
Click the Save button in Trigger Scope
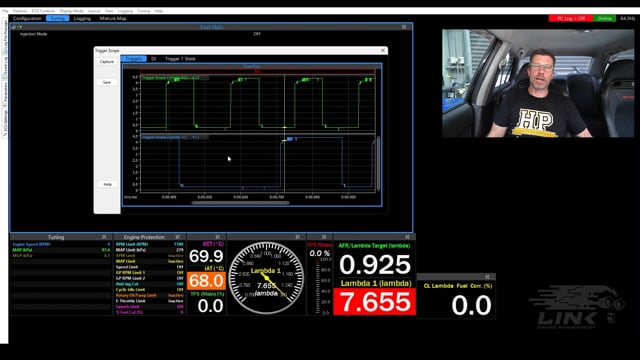click(107, 82)
